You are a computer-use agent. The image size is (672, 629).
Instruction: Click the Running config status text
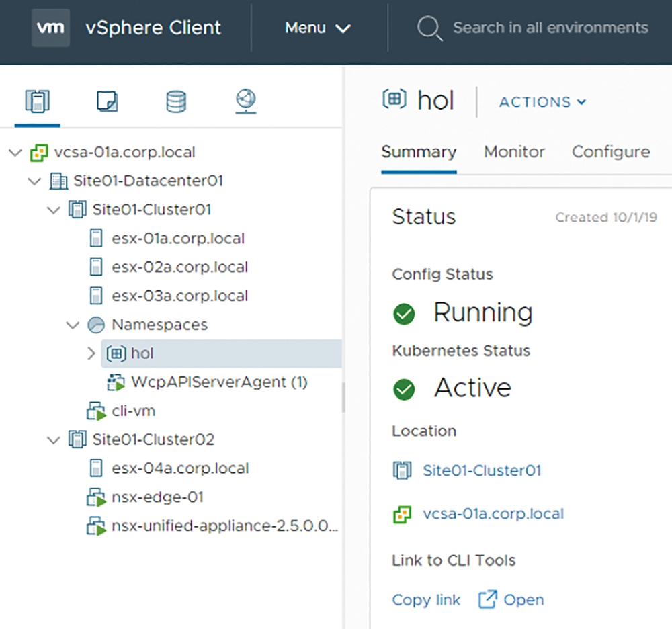(483, 312)
